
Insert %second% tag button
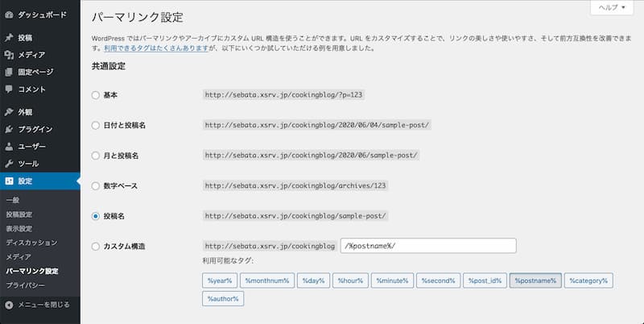[438, 280]
